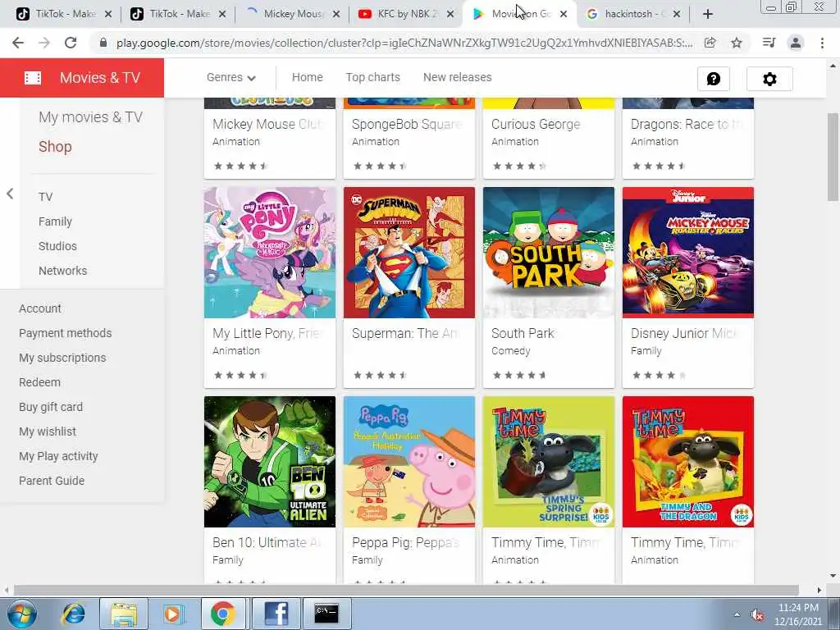Go to Home in the top navigation
This screenshot has width=840, height=630.
[307, 77]
